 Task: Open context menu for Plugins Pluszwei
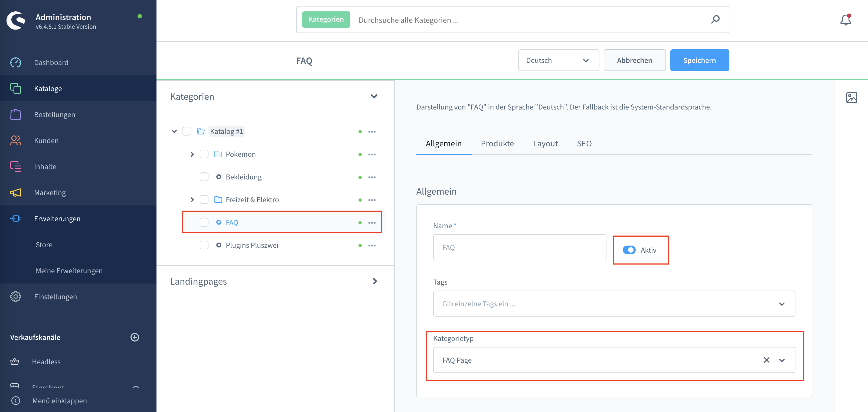[x=372, y=245]
